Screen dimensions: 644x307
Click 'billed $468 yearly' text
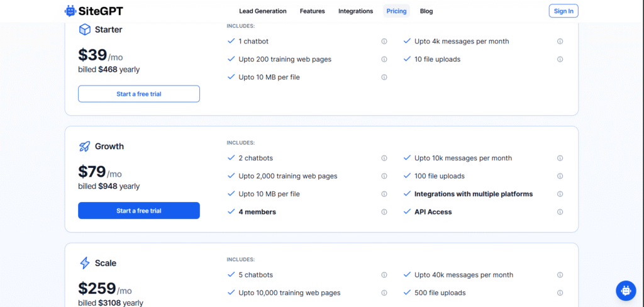109,69
